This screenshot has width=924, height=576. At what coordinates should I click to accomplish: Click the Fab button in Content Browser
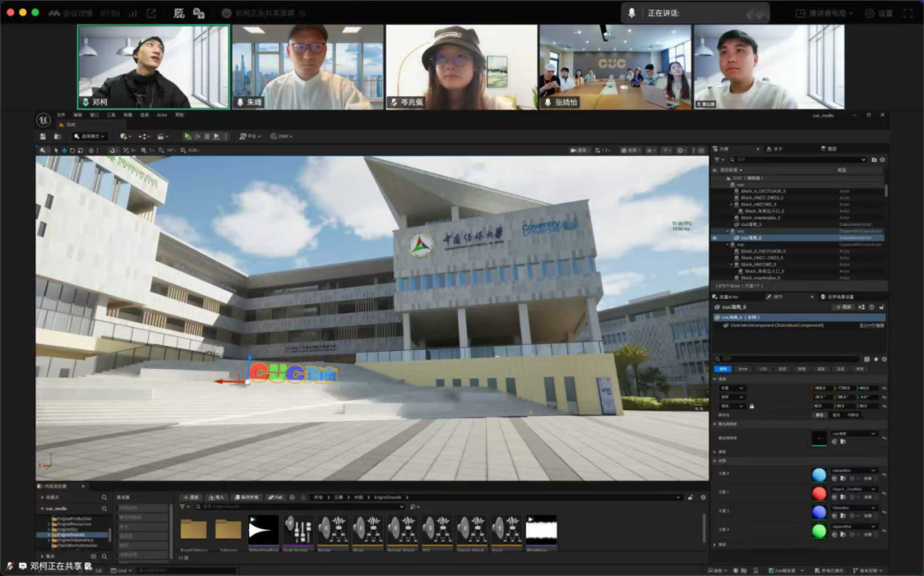(275, 497)
